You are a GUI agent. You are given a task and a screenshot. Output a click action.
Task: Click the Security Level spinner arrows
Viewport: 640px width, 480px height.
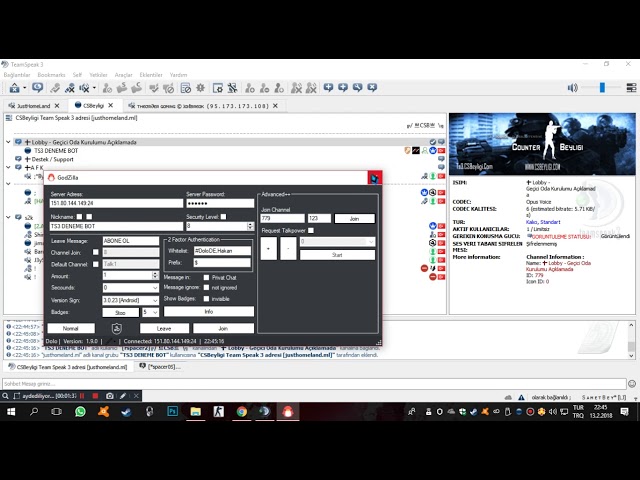(251, 226)
